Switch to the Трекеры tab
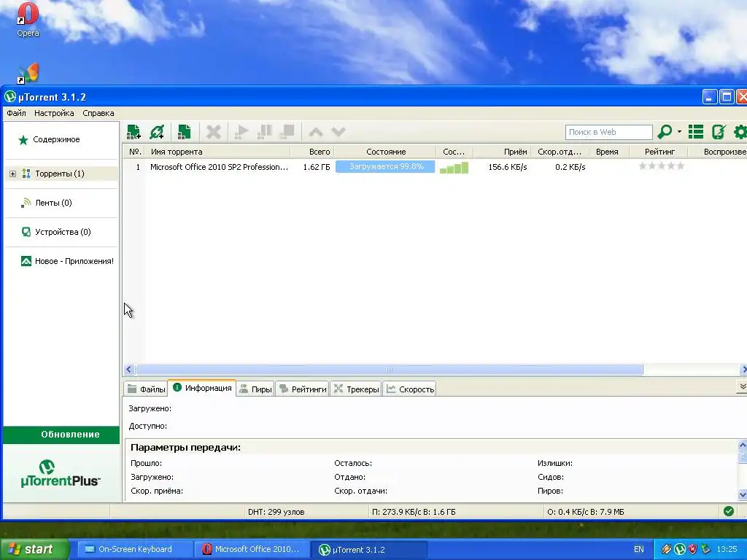This screenshot has width=747, height=560. point(356,389)
